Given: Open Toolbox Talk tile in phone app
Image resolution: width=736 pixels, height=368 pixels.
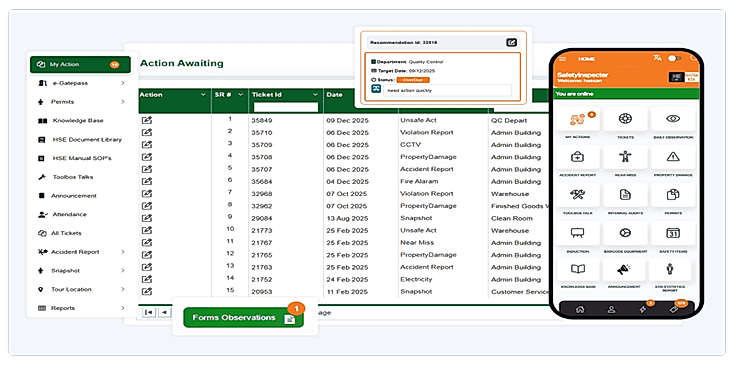Looking at the screenshot, I should pyautogui.click(x=578, y=195).
